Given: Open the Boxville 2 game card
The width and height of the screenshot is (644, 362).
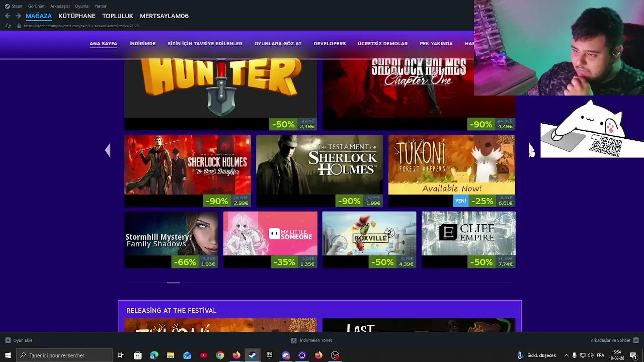Looking at the screenshot, I should click(369, 240).
